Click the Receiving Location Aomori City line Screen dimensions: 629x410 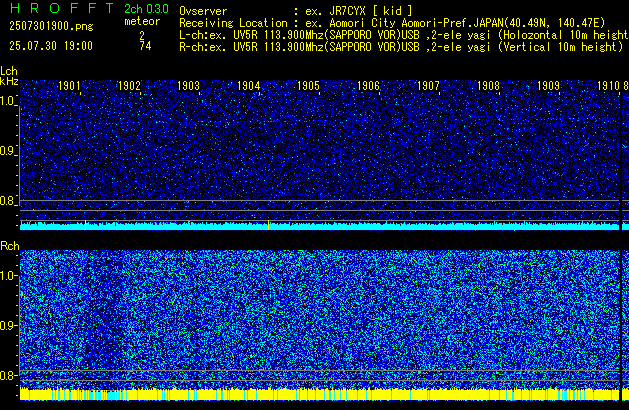[x=392, y=23]
